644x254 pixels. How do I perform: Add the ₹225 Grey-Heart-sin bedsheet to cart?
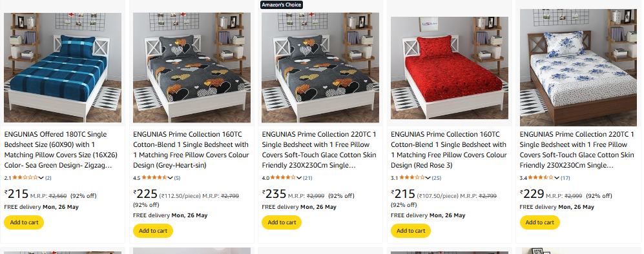point(153,231)
